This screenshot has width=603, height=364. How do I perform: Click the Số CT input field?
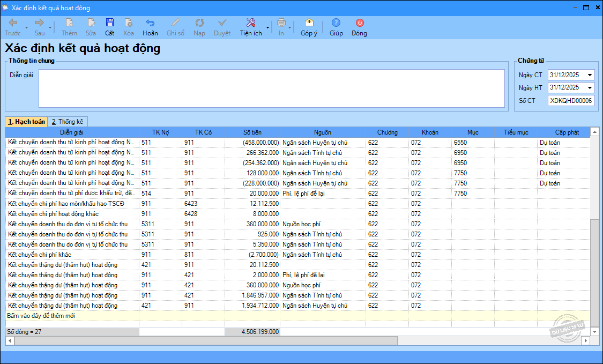571,100
